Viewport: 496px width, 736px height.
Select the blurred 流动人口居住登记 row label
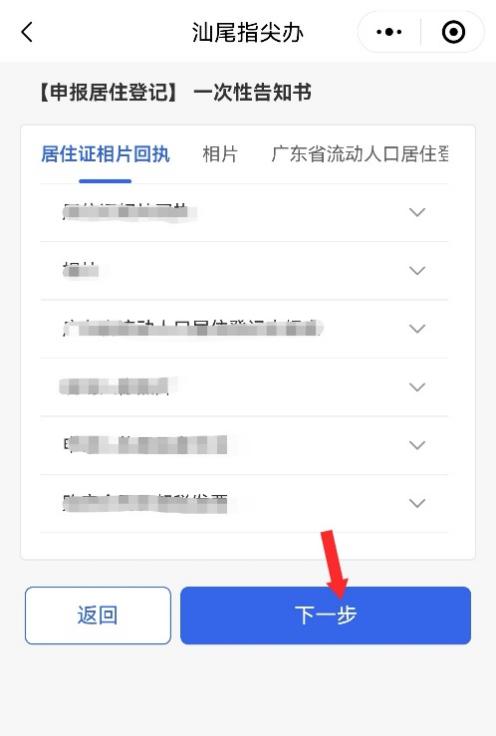pyautogui.click(x=193, y=328)
